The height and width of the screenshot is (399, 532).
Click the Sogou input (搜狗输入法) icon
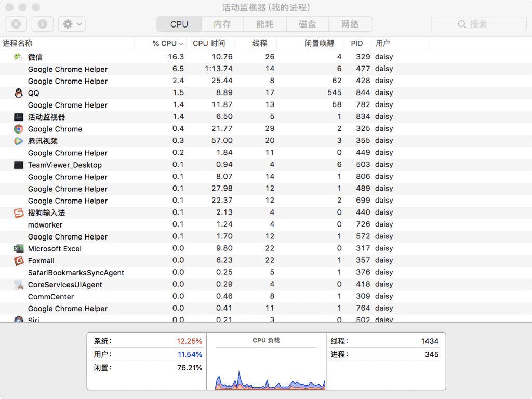coord(19,213)
